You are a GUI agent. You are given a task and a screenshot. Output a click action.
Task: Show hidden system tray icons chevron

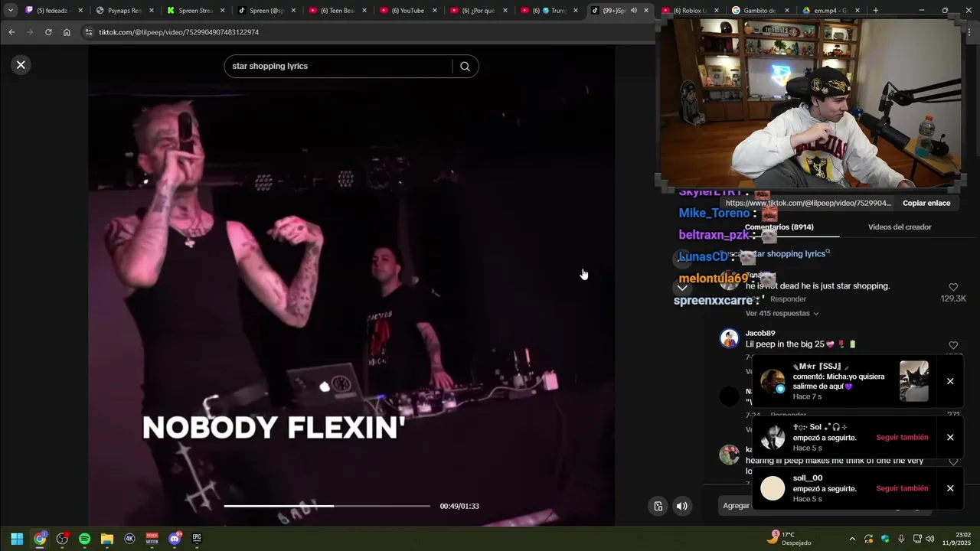(x=852, y=539)
